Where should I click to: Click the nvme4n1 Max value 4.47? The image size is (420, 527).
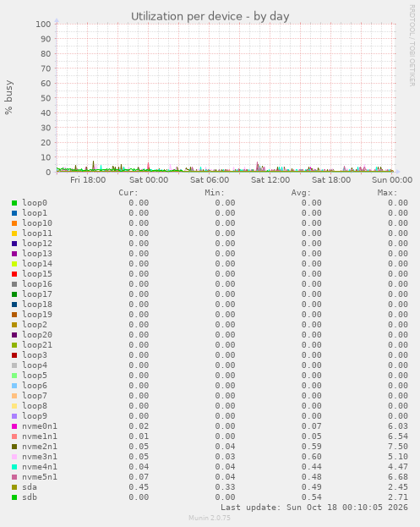tap(398, 467)
